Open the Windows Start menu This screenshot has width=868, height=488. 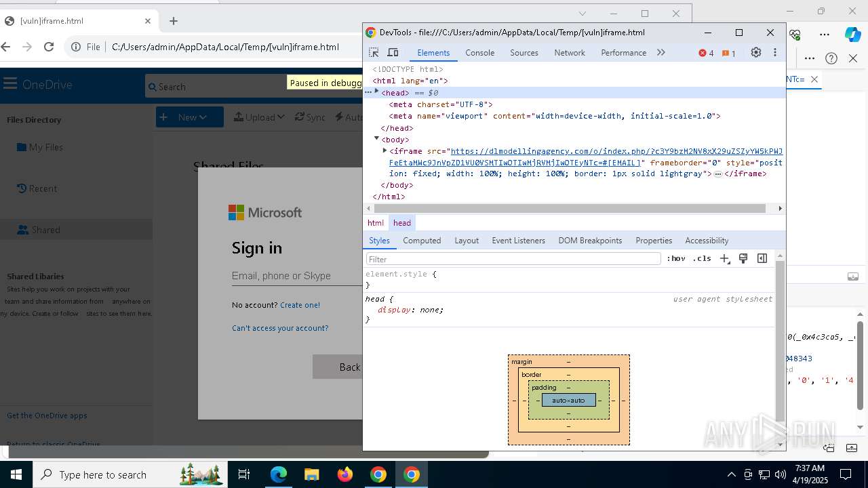point(16,474)
